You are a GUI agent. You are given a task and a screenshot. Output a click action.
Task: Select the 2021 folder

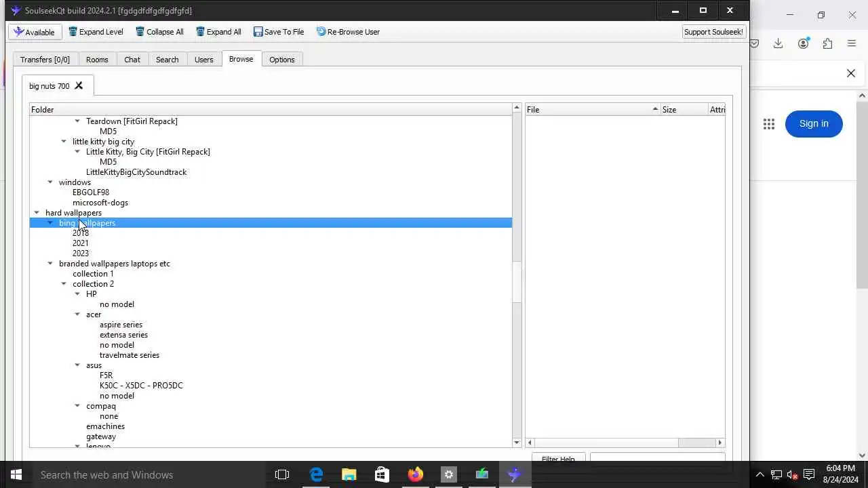coord(81,243)
